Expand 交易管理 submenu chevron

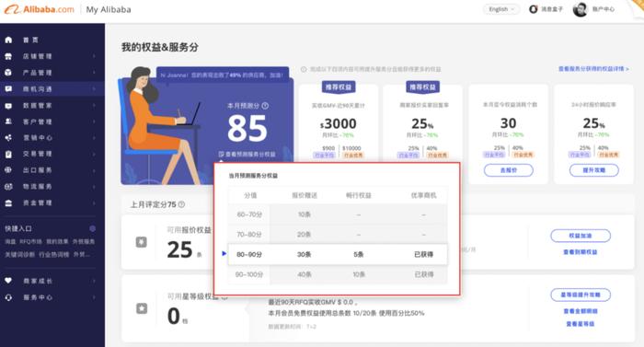94,155
